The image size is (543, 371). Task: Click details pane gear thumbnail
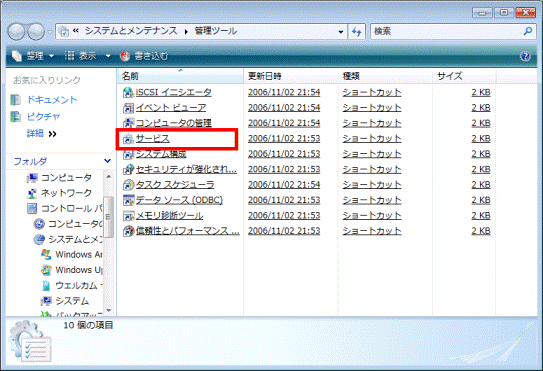pos(30,342)
